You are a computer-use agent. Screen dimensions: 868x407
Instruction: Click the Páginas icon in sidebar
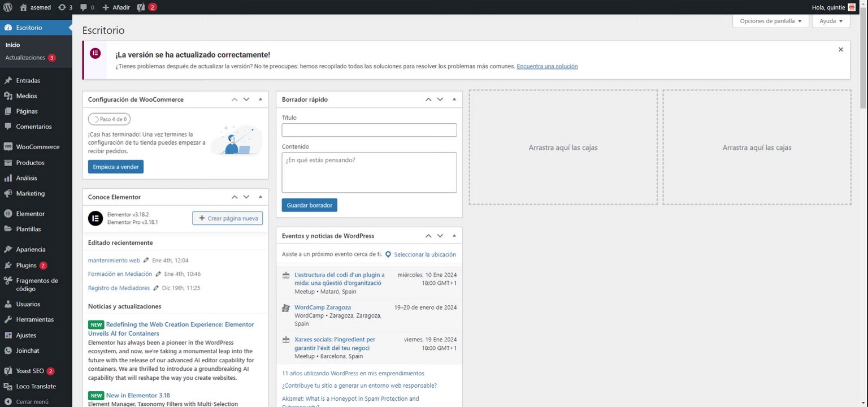tap(8, 111)
